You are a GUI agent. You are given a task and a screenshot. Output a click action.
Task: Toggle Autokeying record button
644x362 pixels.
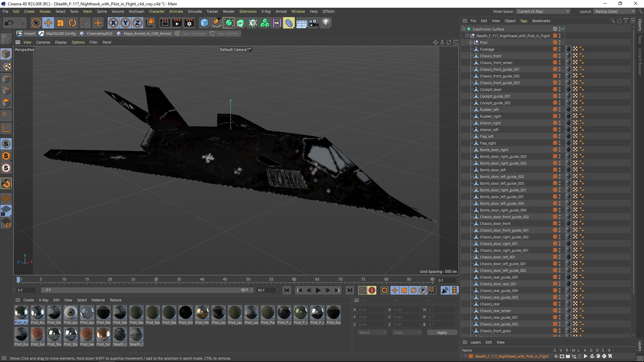pyautogui.click(x=372, y=290)
